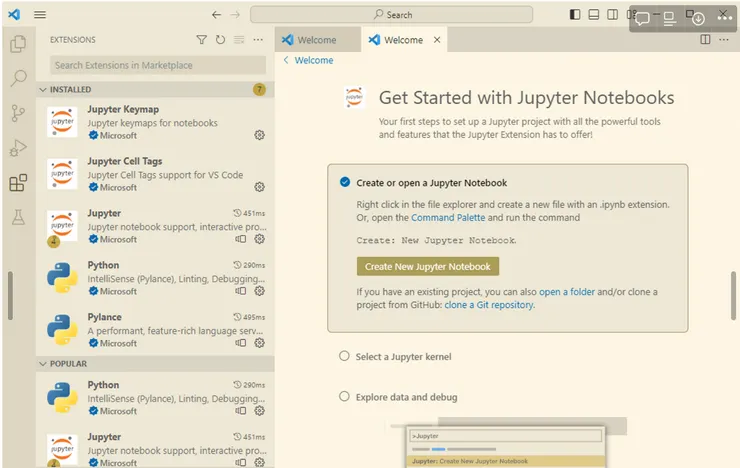
Task: Open the hamburger application menu
Action: coord(40,15)
